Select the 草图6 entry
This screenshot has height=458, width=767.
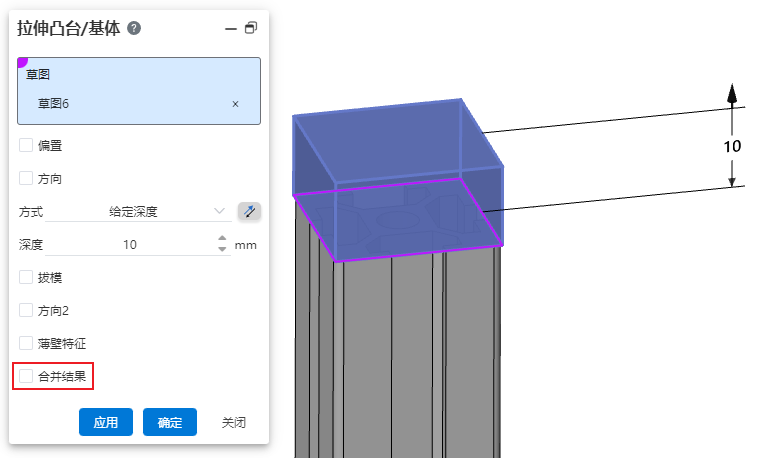coord(54,104)
